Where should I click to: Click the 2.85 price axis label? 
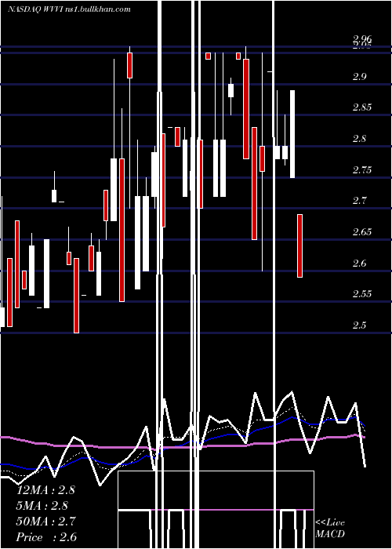[362, 107]
